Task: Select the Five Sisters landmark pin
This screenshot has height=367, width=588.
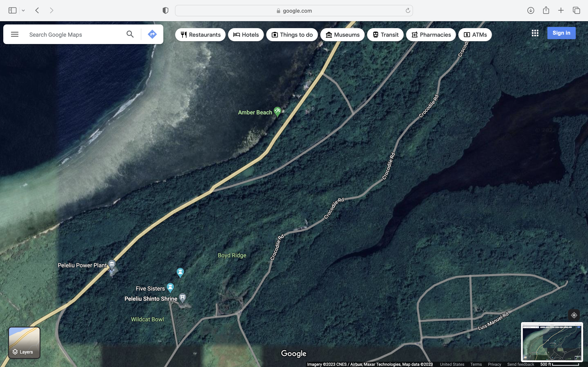Action: tap(170, 287)
